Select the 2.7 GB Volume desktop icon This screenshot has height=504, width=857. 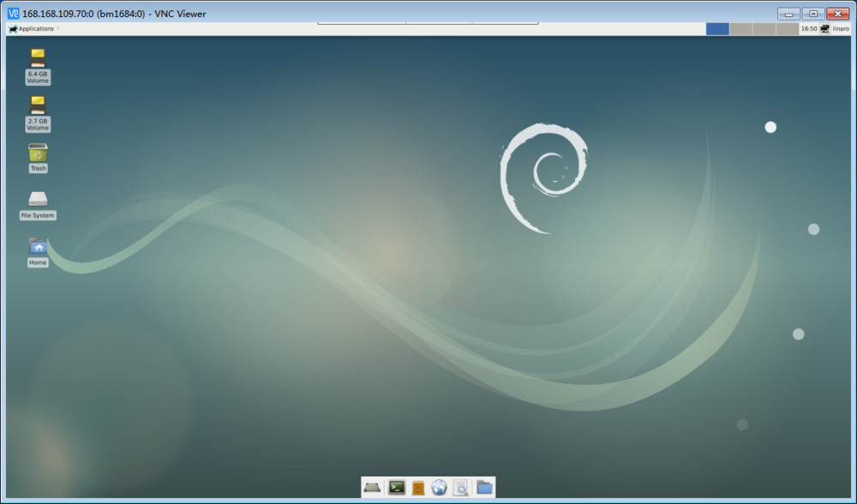38,113
